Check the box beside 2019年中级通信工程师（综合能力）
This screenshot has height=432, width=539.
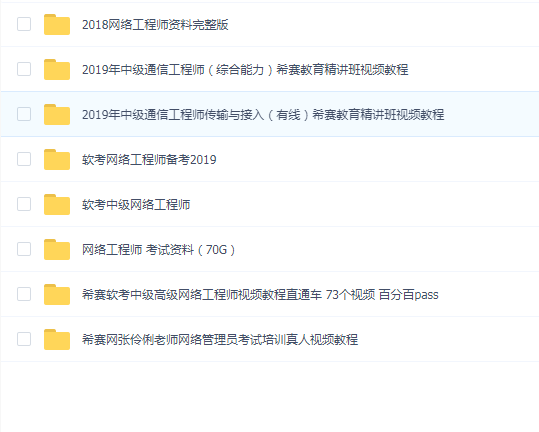24,69
